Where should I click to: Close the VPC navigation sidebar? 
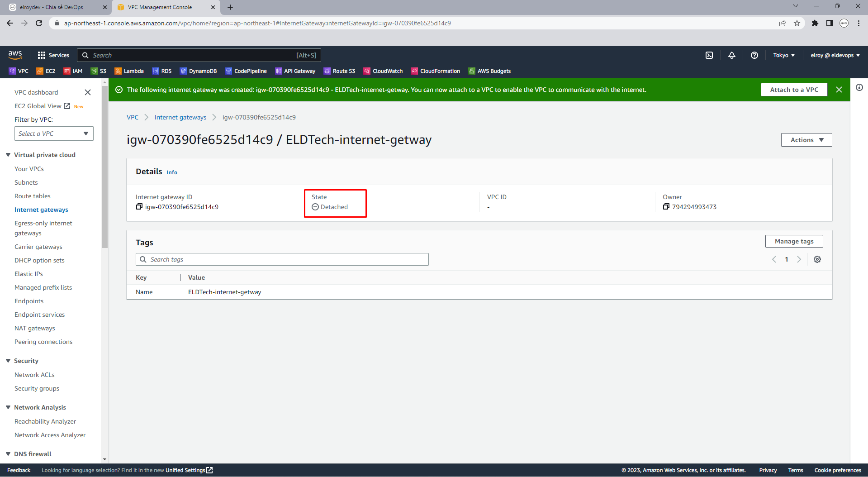coord(88,92)
